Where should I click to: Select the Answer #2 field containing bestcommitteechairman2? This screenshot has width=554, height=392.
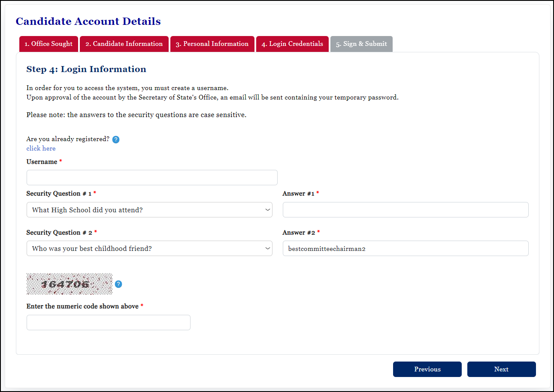pyautogui.click(x=405, y=248)
